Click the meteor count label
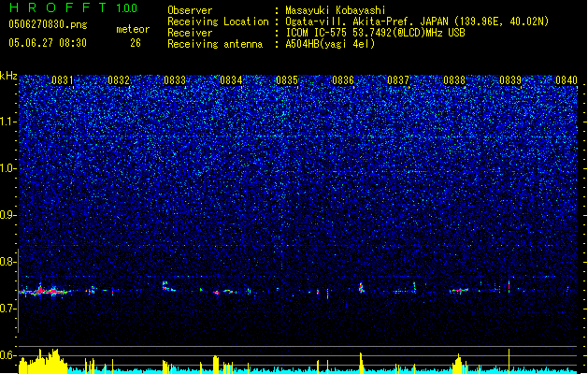This screenshot has width=588, height=374. click(x=133, y=29)
